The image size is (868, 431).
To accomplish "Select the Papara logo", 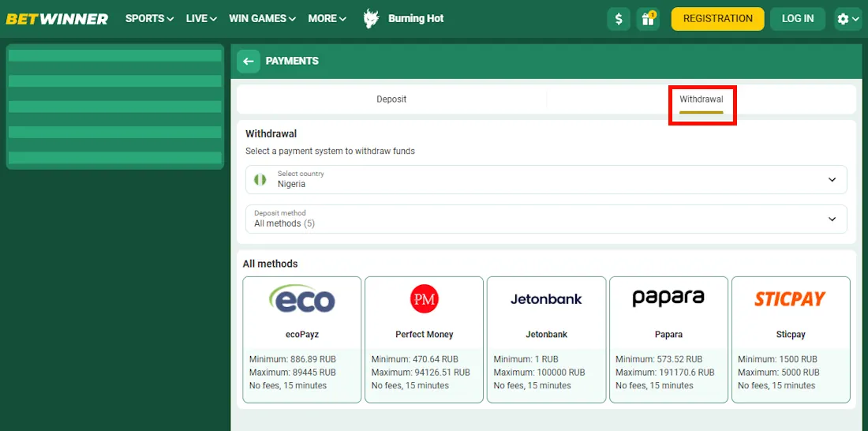I will (668, 298).
